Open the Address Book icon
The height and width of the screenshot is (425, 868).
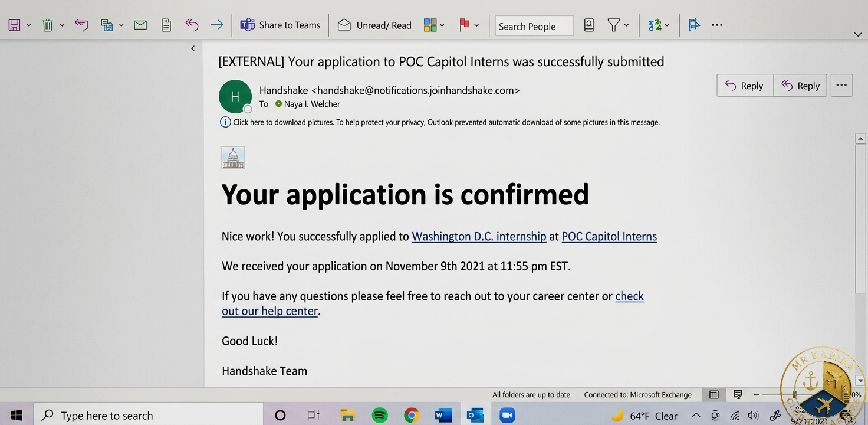point(588,25)
